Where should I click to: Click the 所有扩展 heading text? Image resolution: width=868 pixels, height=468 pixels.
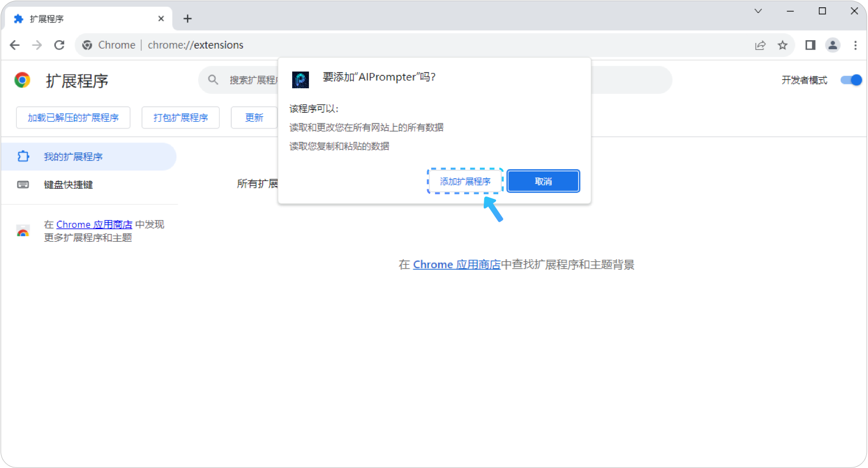pos(257,184)
